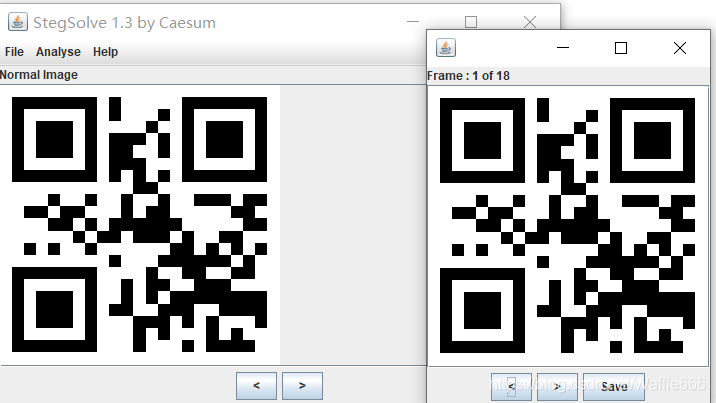Click the 'StegSolve 1.3 by Caesum' title text
Viewport: 716px width, 403px height.
[124, 22]
